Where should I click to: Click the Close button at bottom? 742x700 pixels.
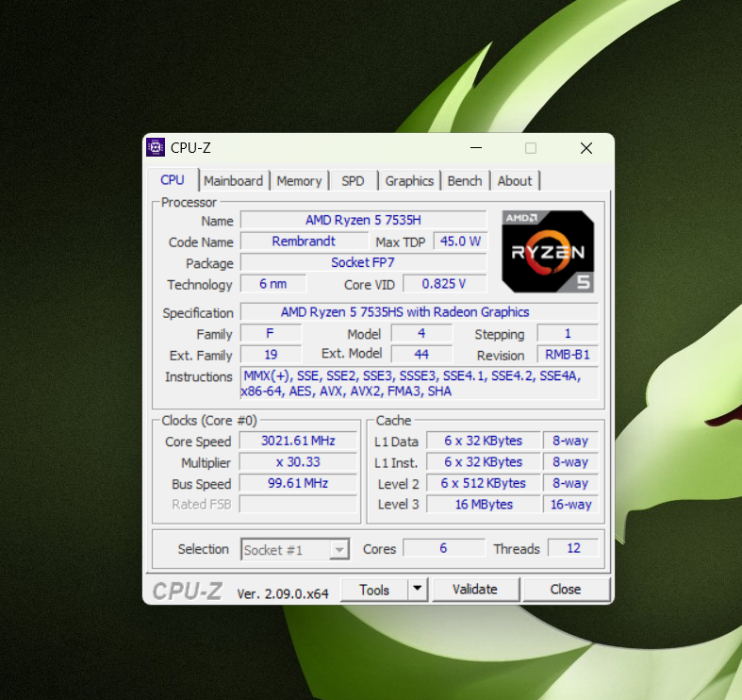pyautogui.click(x=566, y=590)
